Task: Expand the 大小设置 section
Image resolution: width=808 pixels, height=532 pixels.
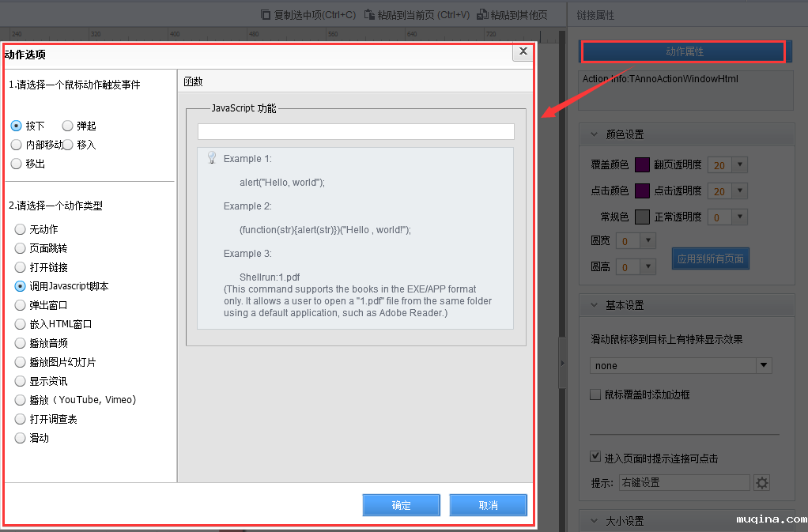Action: click(594, 521)
